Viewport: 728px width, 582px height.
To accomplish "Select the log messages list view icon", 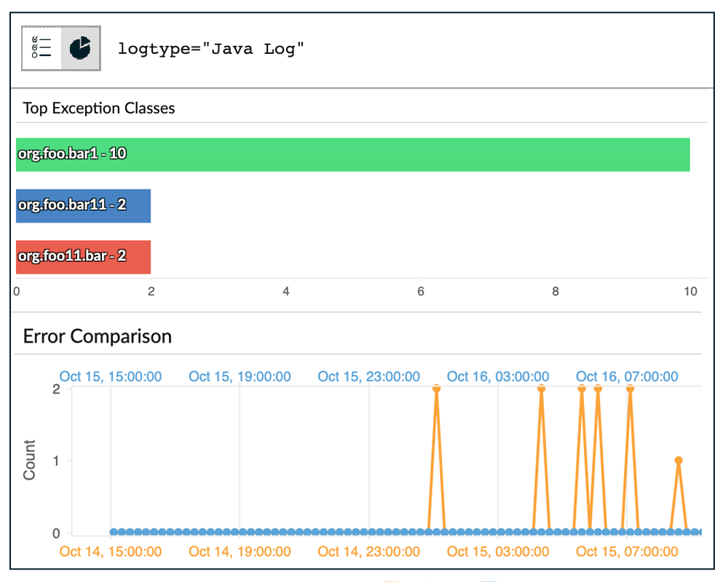I will pos(41,48).
